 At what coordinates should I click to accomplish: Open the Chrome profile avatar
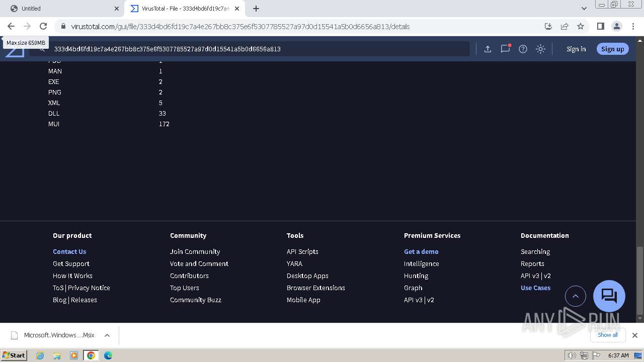(616, 26)
